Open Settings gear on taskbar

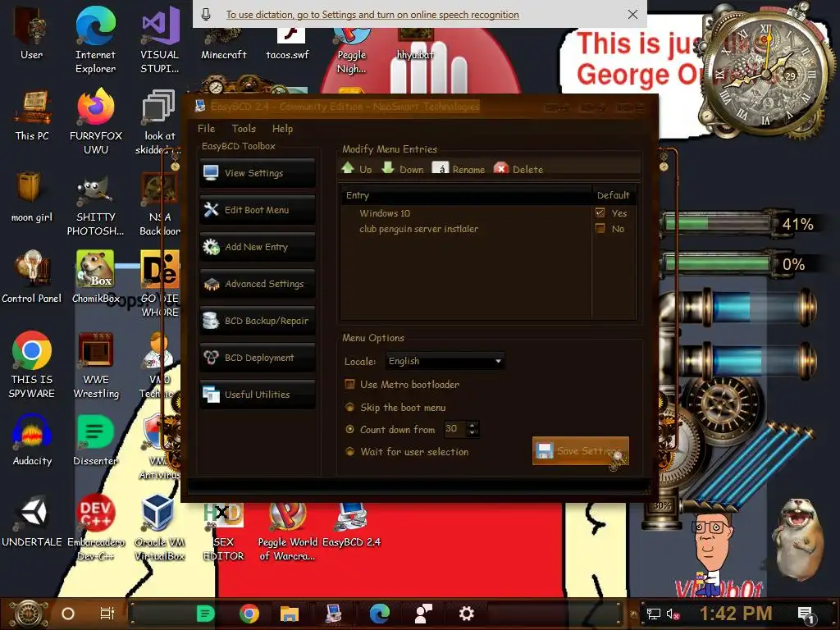pos(467,614)
